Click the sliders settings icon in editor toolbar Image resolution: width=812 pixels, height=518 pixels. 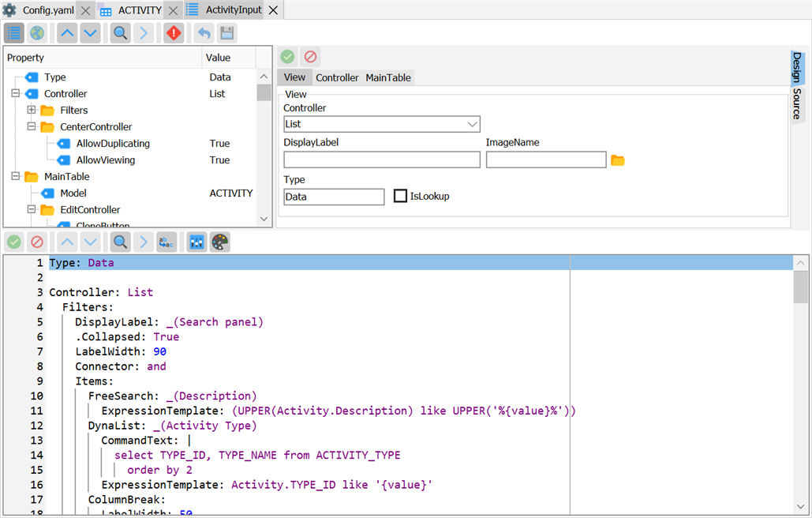pos(196,242)
